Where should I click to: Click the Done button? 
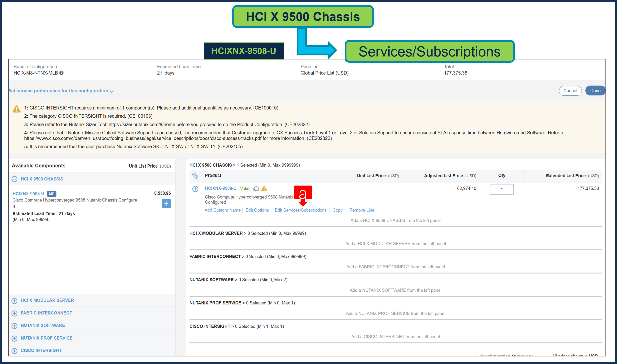point(595,90)
